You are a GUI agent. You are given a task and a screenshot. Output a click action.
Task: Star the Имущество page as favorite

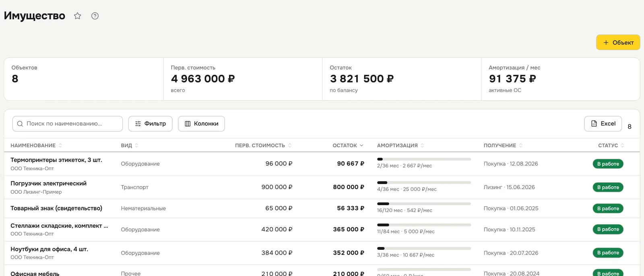tap(78, 16)
